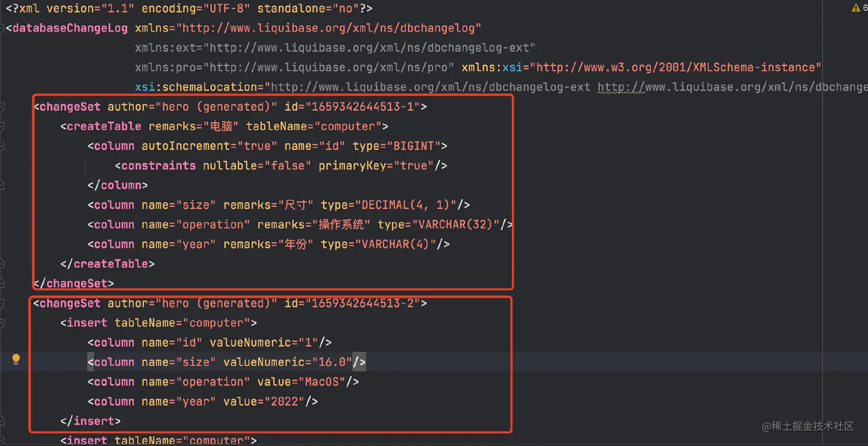Select the remarks="电脑" attribute

pos(194,126)
